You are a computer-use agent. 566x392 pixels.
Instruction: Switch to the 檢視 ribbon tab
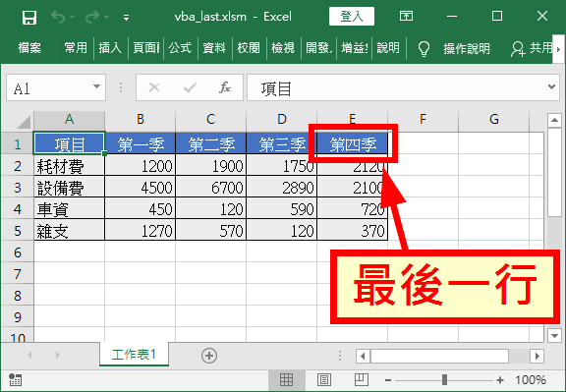coord(283,47)
